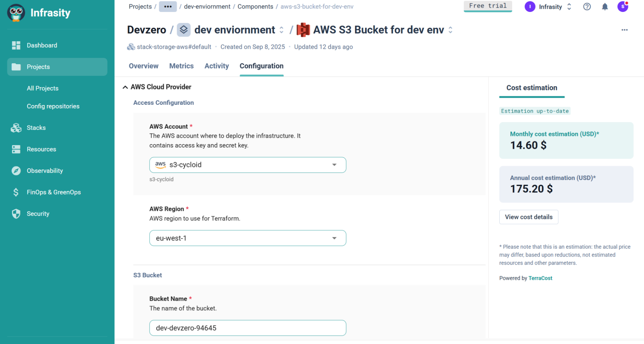
Task: Click the Security shield icon
Action: pyautogui.click(x=16, y=214)
